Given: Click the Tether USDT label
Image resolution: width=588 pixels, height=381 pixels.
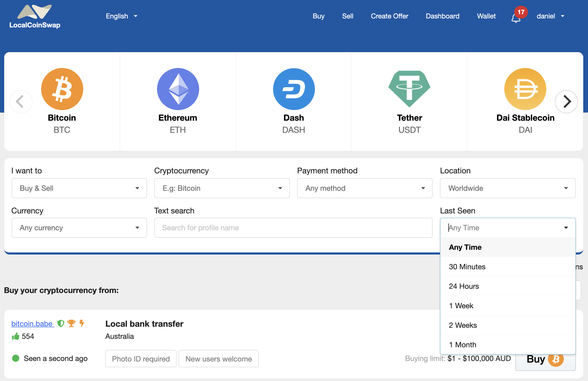Looking at the screenshot, I should (409, 124).
